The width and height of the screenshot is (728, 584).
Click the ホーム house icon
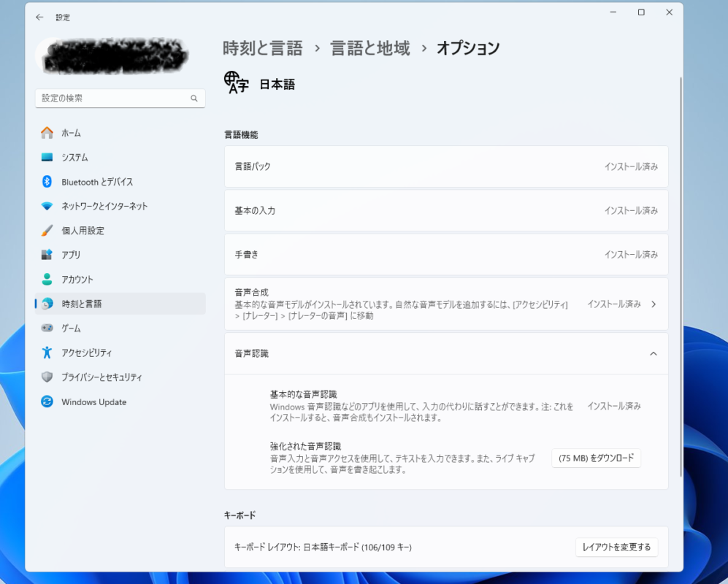tap(47, 133)
